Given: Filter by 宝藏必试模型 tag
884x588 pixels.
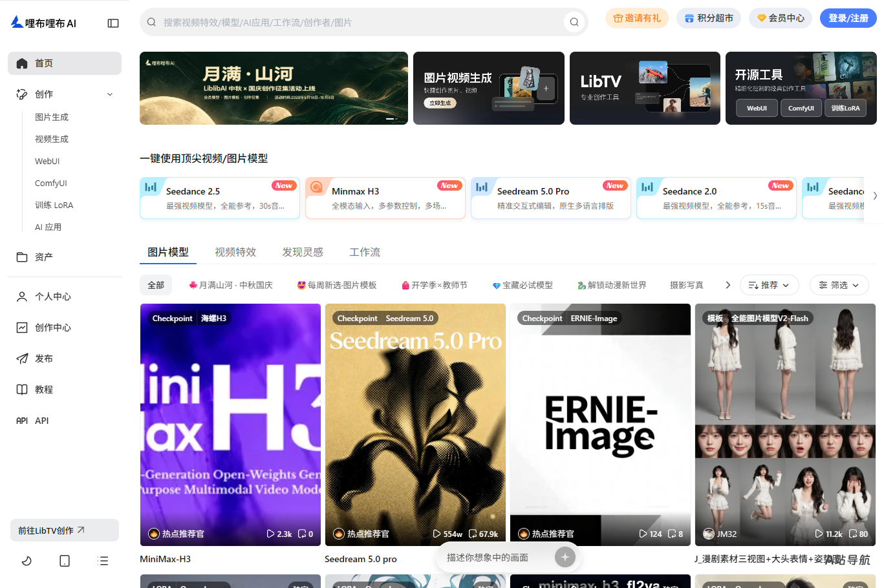Looking at the screenshot, I should 523,285.
